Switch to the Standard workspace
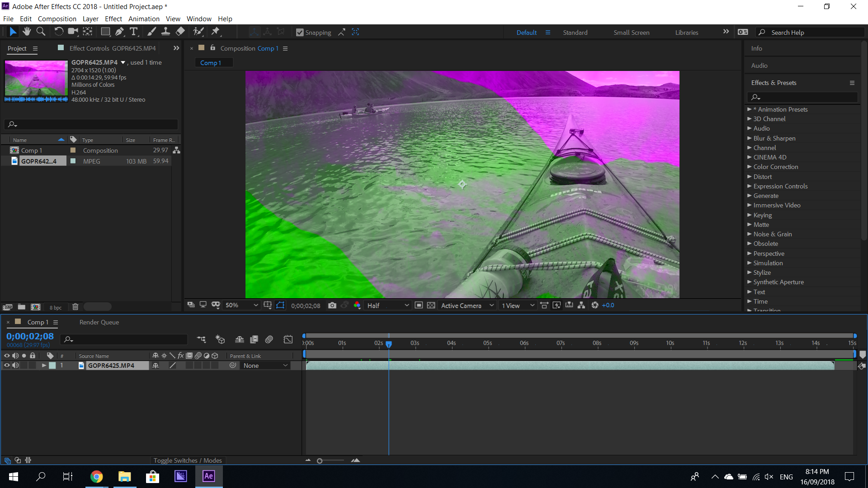868x488 pixels. tap(575, 33)
